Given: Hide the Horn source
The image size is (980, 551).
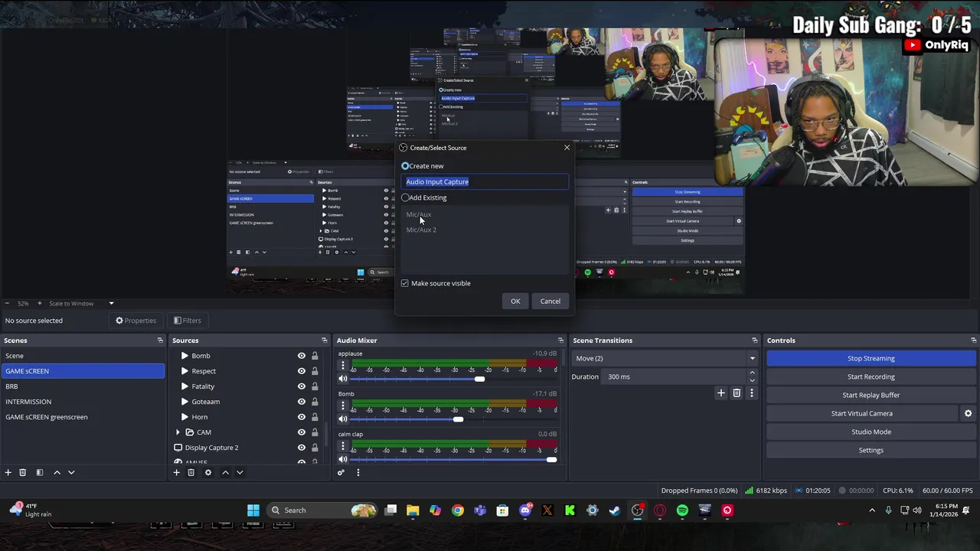Looking at the screenshot, I should (x=302, y=417).
